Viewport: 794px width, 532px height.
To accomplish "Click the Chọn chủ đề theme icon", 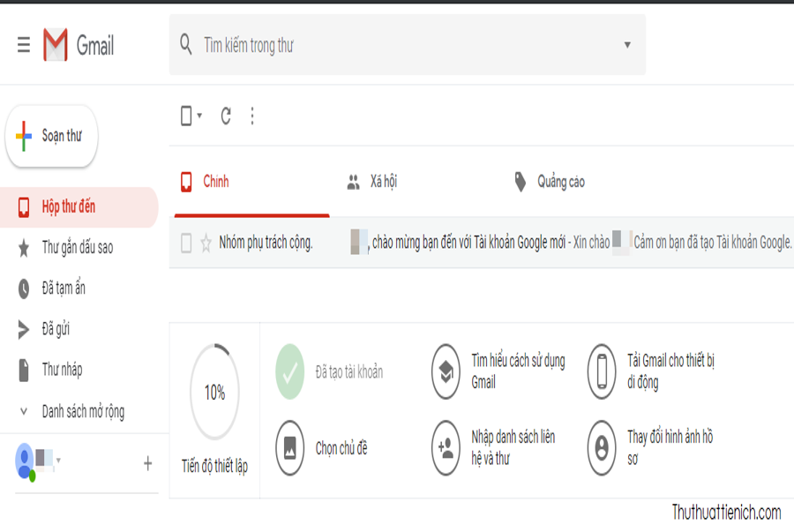I will 289,447.
